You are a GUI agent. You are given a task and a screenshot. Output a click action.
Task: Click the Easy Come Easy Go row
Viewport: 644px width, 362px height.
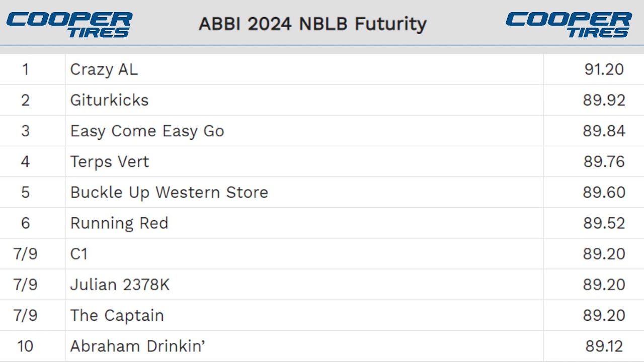[147, 131]
